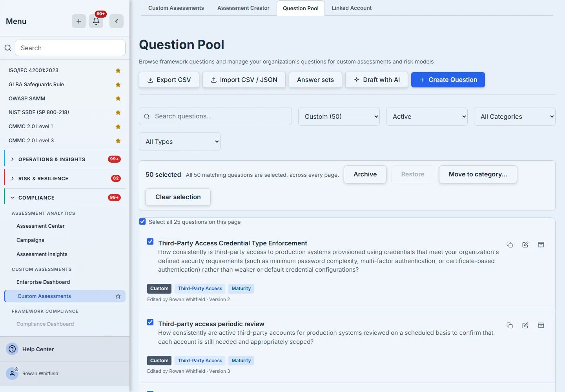Click the star beside NIST SSDF (SP 800-218)

click(x=118, y=113)
